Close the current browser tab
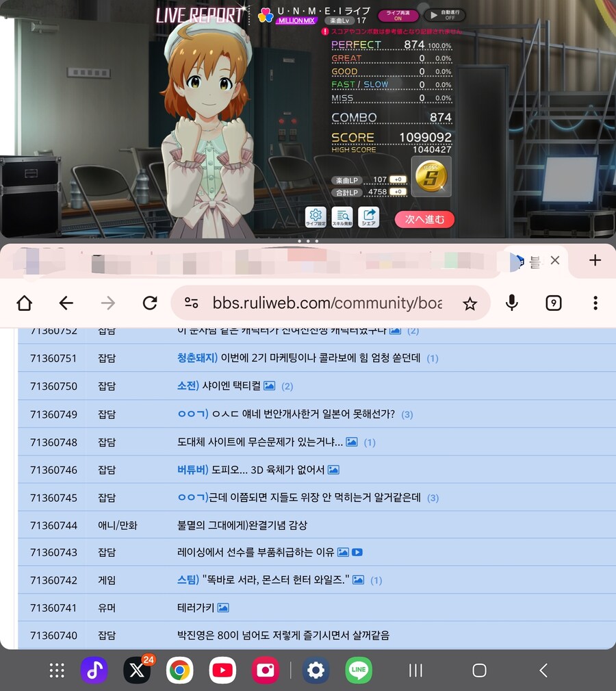 coord(555,260)
